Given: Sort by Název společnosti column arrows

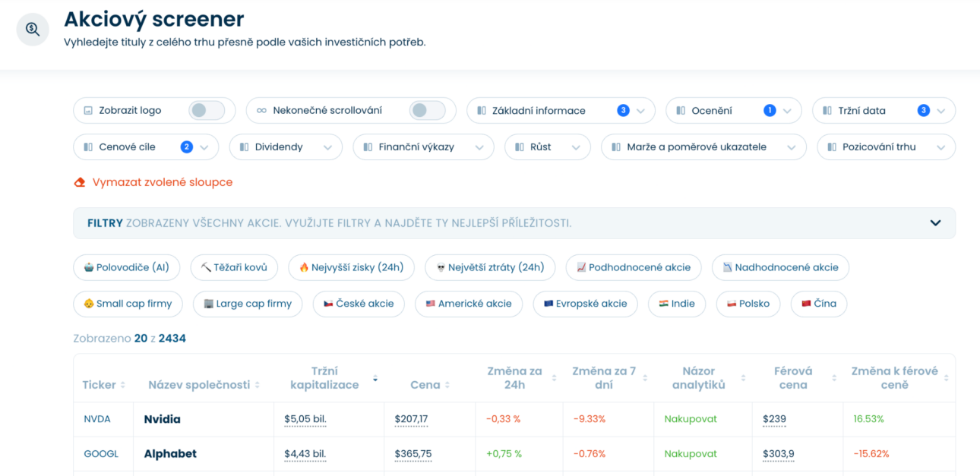Looking at the screenshot, I should [257, 386].
